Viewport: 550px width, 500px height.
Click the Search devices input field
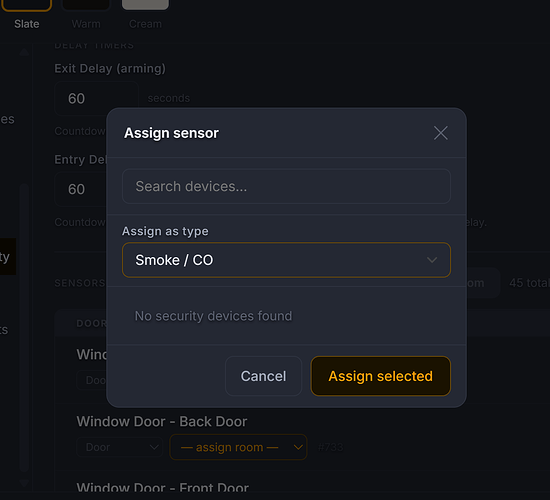click(x=286, y=186)
